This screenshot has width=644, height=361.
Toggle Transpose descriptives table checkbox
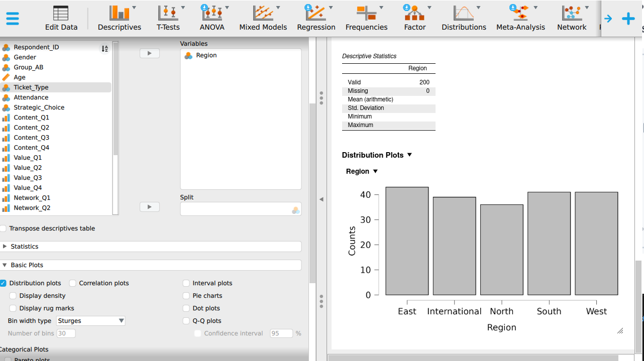click(3, 228)
